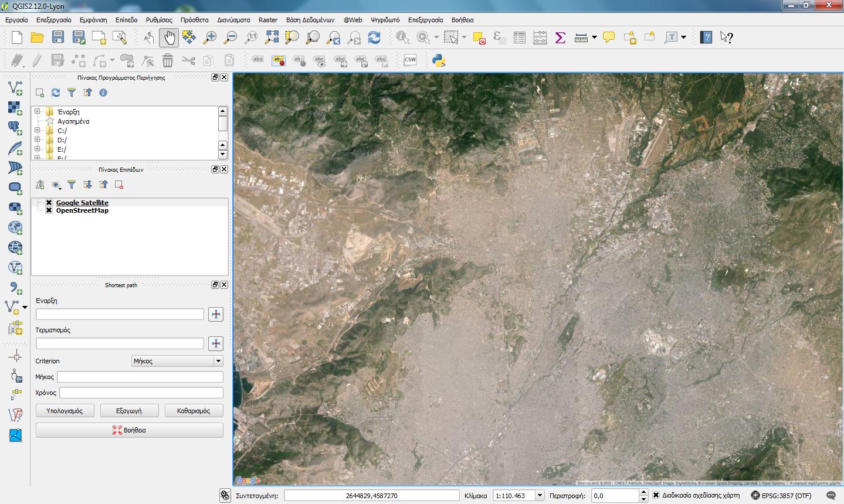Open the text annotation dropdown arrow
The height and width of the screenshot is (504, 844).
click(684, 38)
